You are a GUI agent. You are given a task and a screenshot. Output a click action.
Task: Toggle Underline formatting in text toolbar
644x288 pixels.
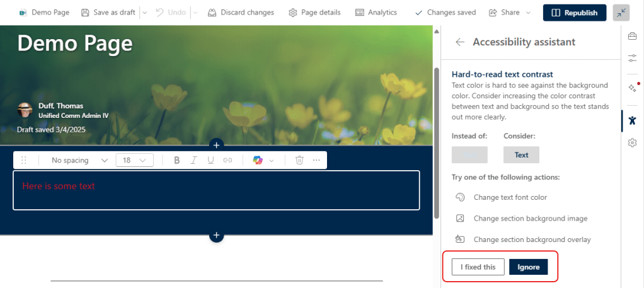[210, 160]
